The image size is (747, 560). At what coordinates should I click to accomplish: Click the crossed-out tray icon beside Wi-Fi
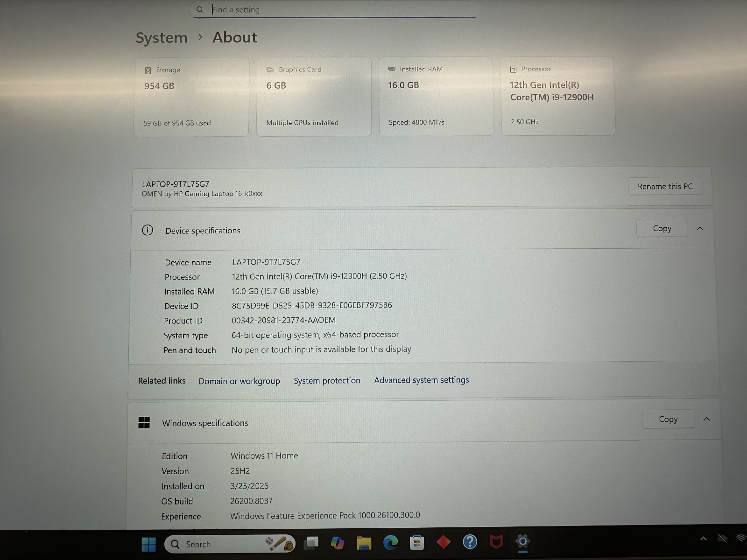(722, 539)
